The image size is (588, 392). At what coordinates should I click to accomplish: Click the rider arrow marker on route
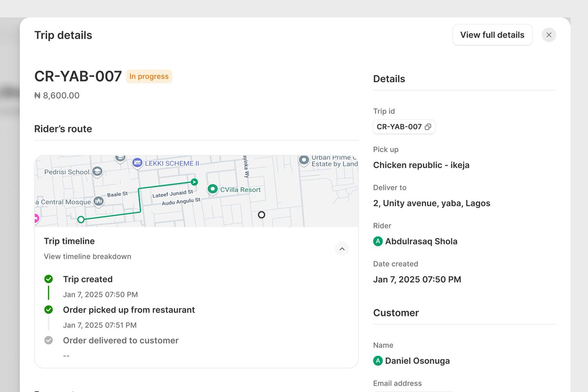pyautogui.click(x=194, y=182)
